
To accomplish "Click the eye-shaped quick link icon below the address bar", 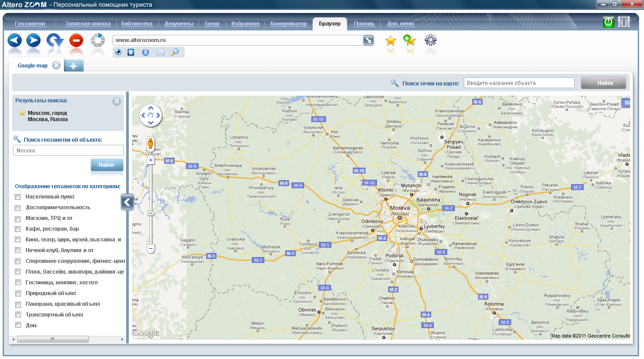I will [x=119, y=52].
